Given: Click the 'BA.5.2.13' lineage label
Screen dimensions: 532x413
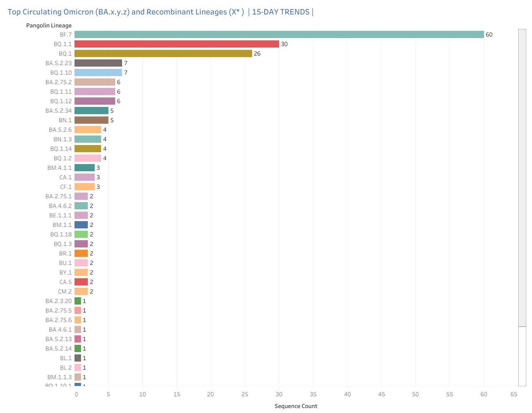Looking at the screenshot, I should [59, 339].
